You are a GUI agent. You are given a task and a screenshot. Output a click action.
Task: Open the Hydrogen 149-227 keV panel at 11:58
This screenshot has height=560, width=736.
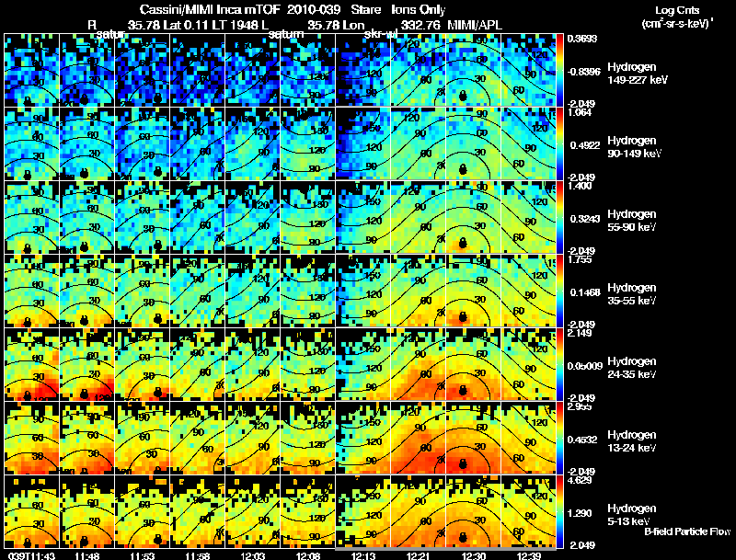[x=198, y=71]
